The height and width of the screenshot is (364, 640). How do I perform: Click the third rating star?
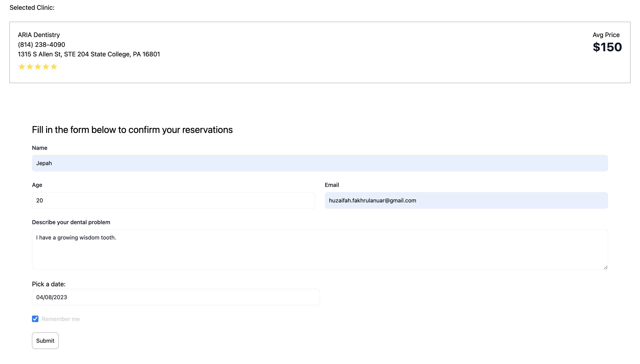38,67
